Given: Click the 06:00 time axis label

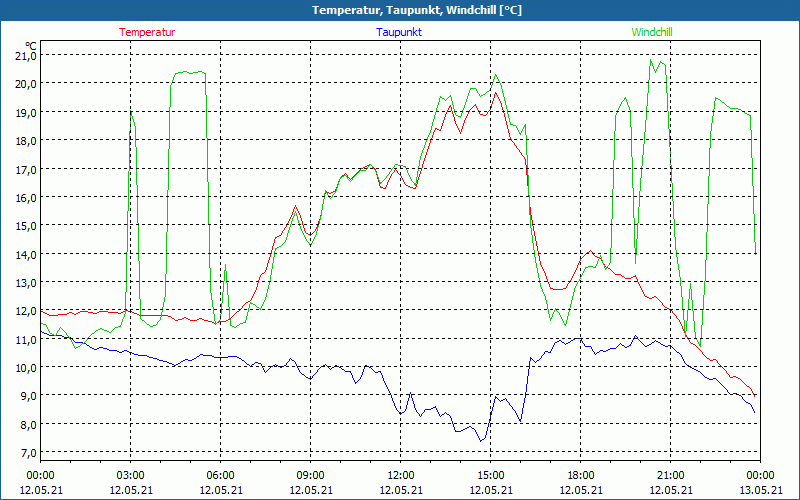Looking at the screenshot, I should (x=220, y=476).
